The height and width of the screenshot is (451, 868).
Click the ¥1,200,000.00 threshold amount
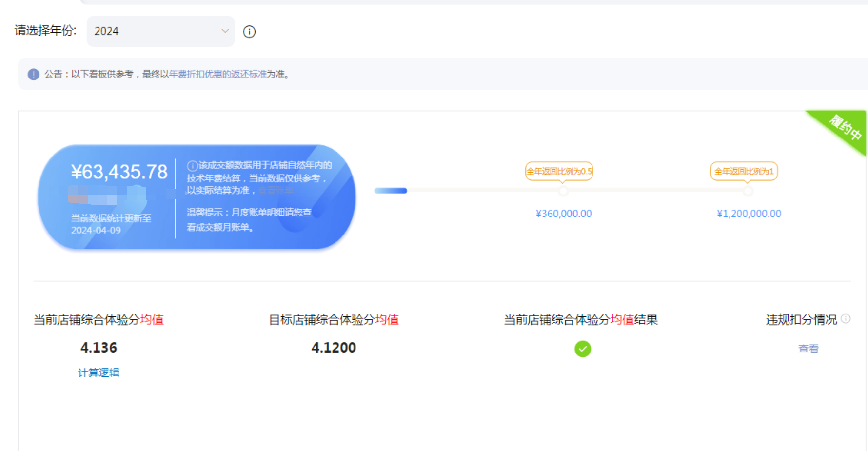click(x=749, y=214)
